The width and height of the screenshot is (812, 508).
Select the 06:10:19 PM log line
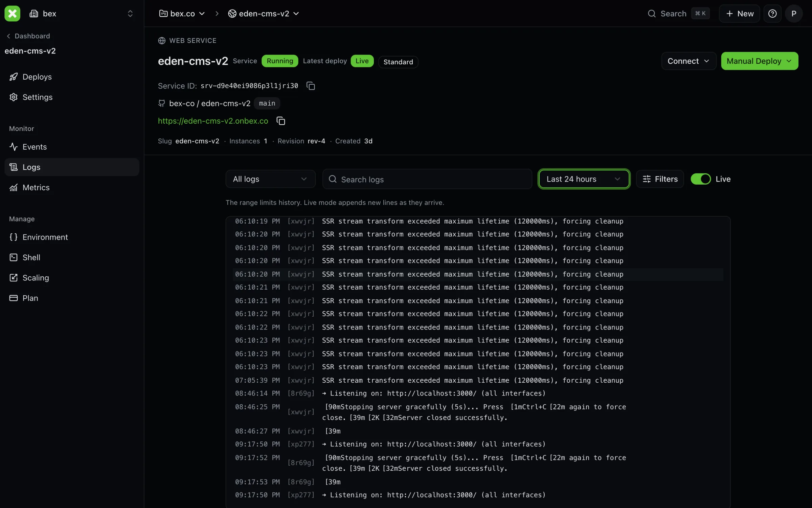pos(478,221)
